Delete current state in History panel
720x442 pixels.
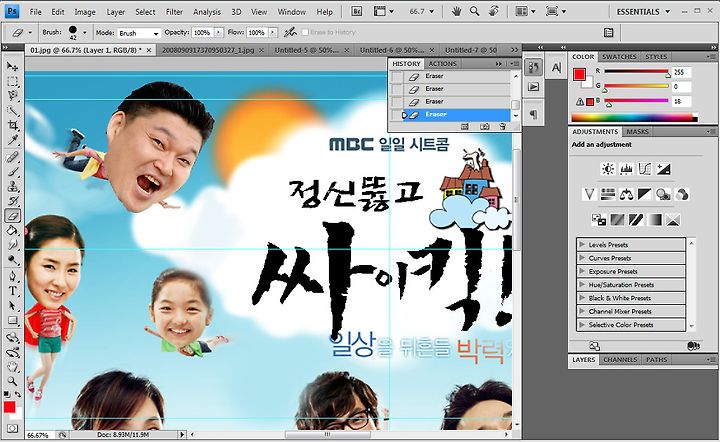click(x=502, y=127)
